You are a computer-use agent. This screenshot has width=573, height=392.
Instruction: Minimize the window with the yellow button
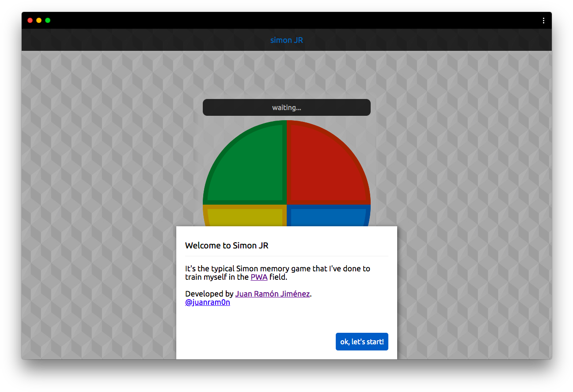[39, 20]
